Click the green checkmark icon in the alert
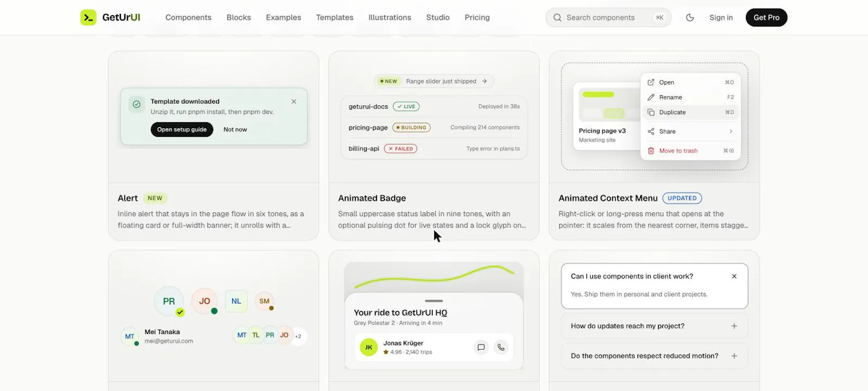 coord(137,104)
